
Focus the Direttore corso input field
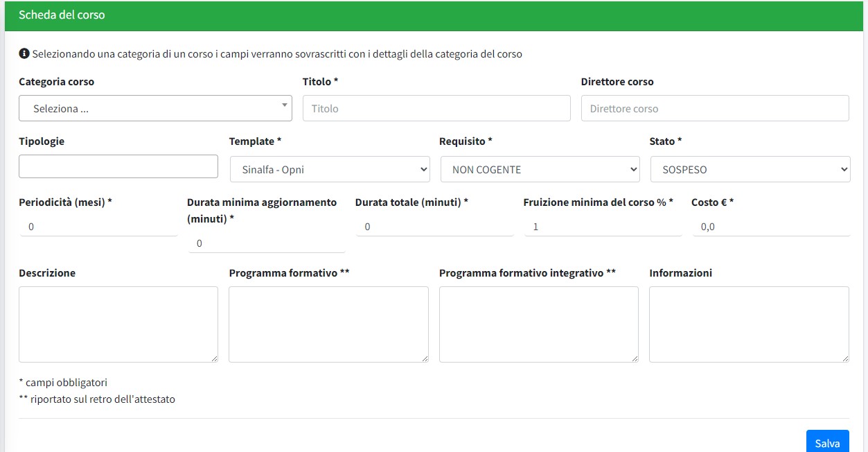pos(714,109)
